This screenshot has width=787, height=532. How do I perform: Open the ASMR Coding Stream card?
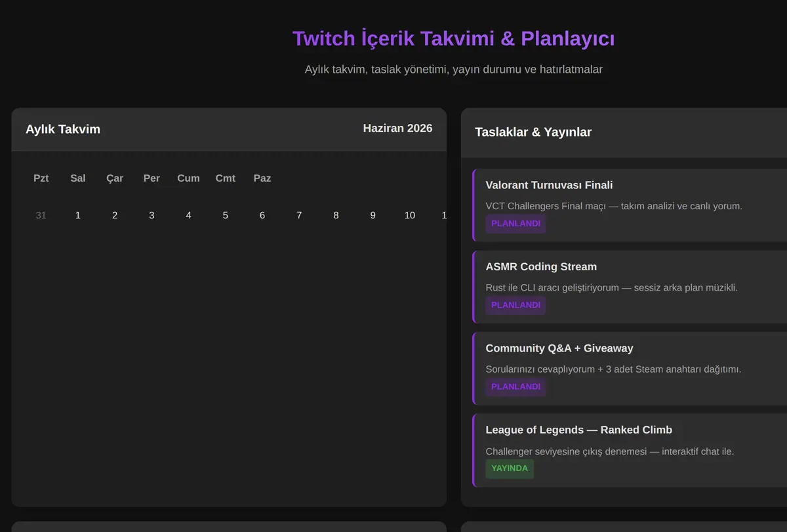630,287
